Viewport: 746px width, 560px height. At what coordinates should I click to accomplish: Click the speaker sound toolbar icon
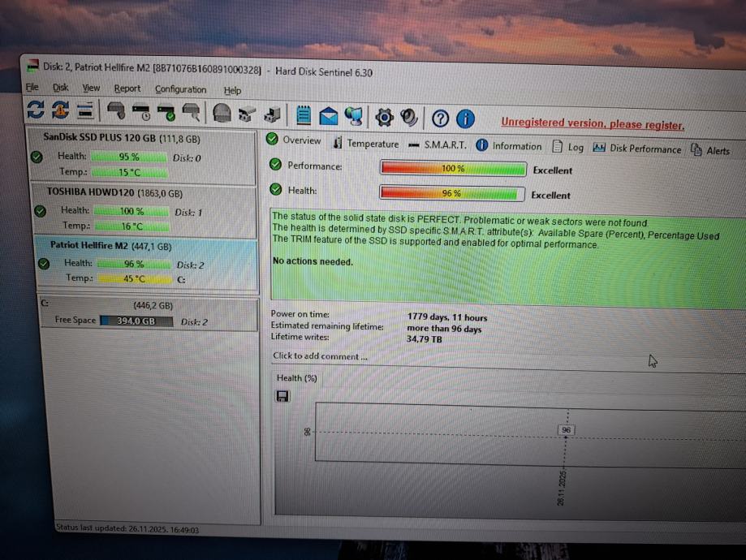click(x=409, y=118)
